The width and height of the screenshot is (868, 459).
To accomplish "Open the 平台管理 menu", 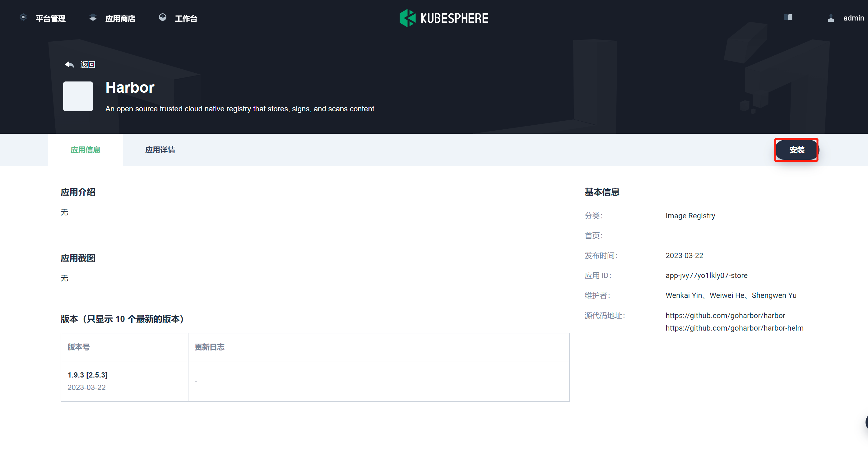I will point(51,19).
